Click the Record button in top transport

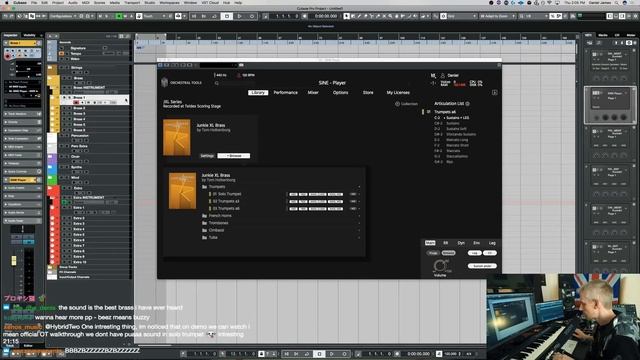coord(252,16)
